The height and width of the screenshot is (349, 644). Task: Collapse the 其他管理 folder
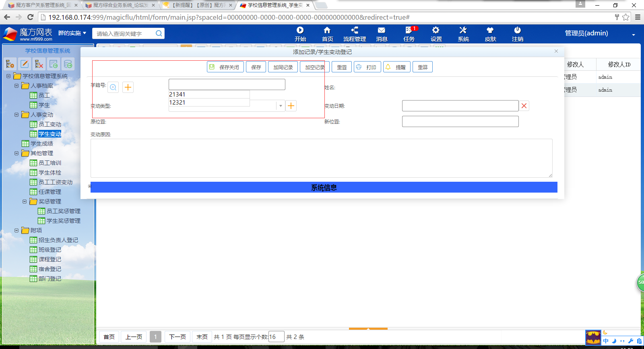(16, 153)
